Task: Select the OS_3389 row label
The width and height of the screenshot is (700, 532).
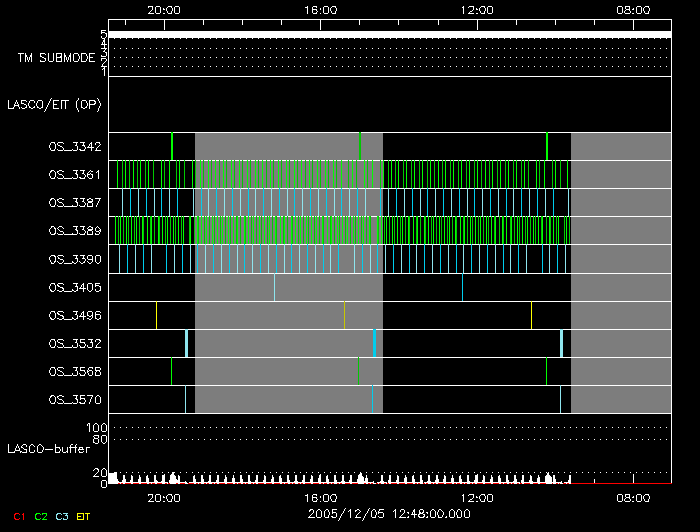Action: (x=75, y=231)
